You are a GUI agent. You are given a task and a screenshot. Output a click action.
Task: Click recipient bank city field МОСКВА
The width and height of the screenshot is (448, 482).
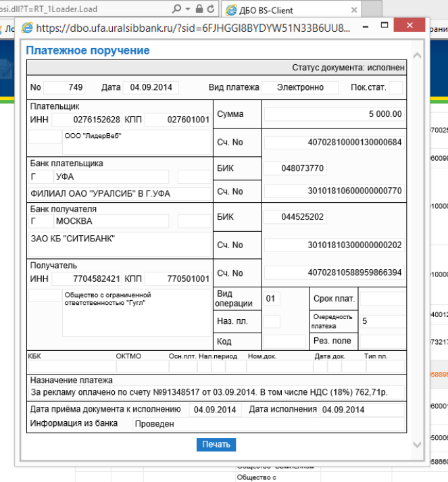(x=111, y=221)
